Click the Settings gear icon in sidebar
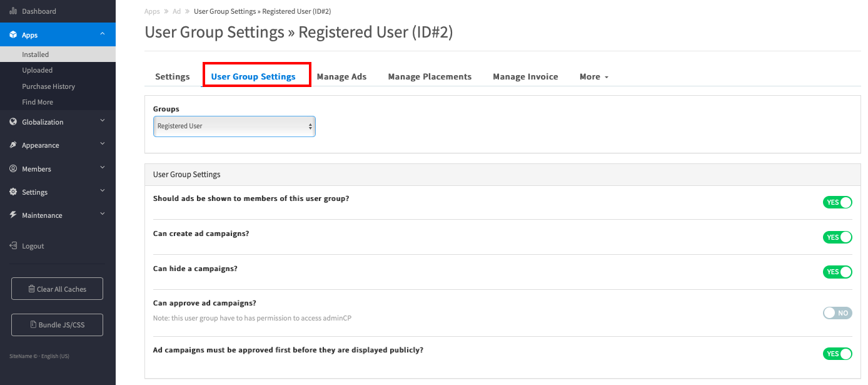Image resolution: width=868 pixels, height=385 pixels. tap(13, 192)
